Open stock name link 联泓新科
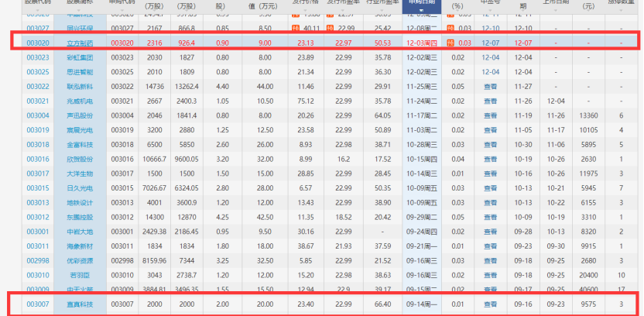The image size is (644, 316). click(x=80, y=86)
